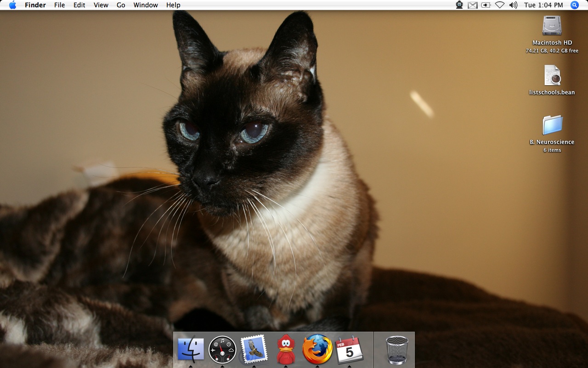This screenshot has height=368, width=588.
Task: Click the mascot status icon in the menu bar
Action: point(459,5)
